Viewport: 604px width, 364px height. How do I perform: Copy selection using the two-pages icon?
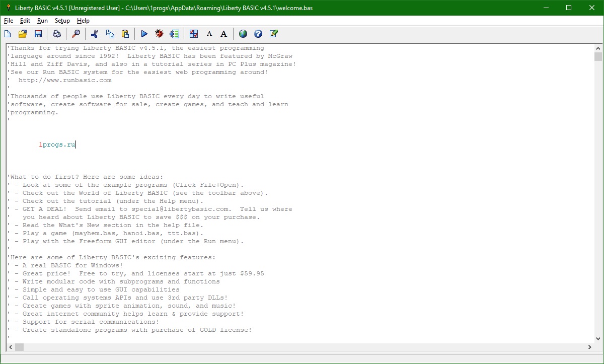110,34
